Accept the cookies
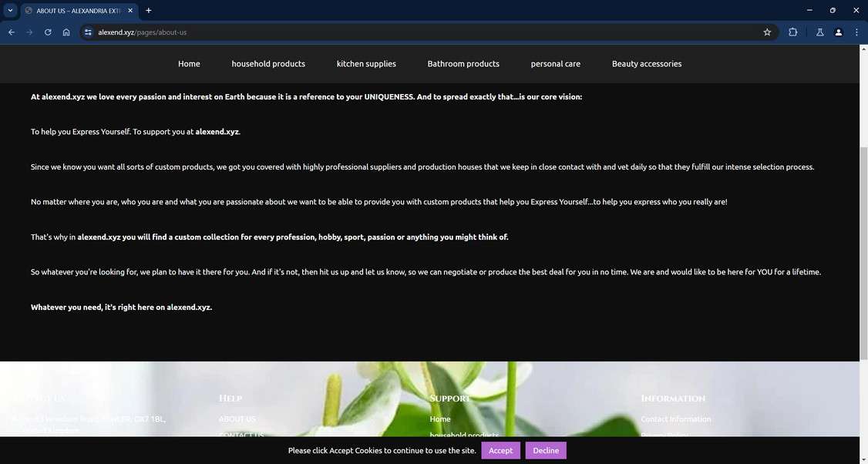Image resolution: width=868 pixels, height=464 pixels. (500, 450)
